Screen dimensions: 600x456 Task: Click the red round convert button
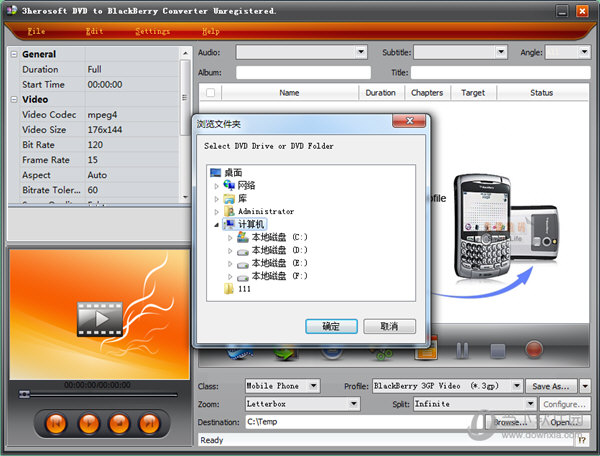[x=534, y=349]
